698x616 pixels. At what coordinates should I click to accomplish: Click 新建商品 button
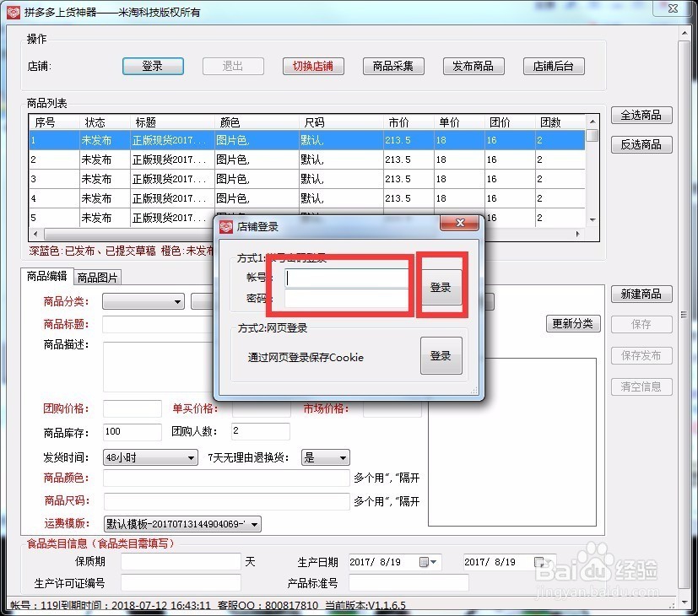641,294
